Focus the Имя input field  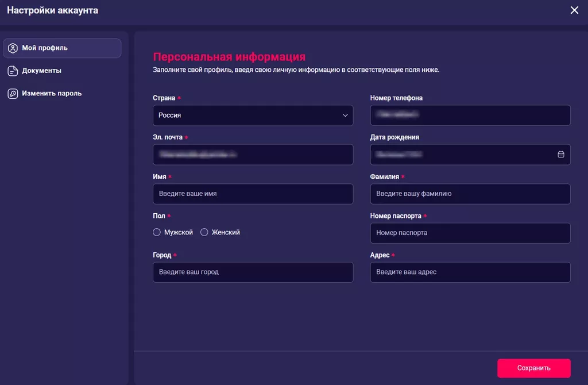pyautogui.click(x=253, y=194)
